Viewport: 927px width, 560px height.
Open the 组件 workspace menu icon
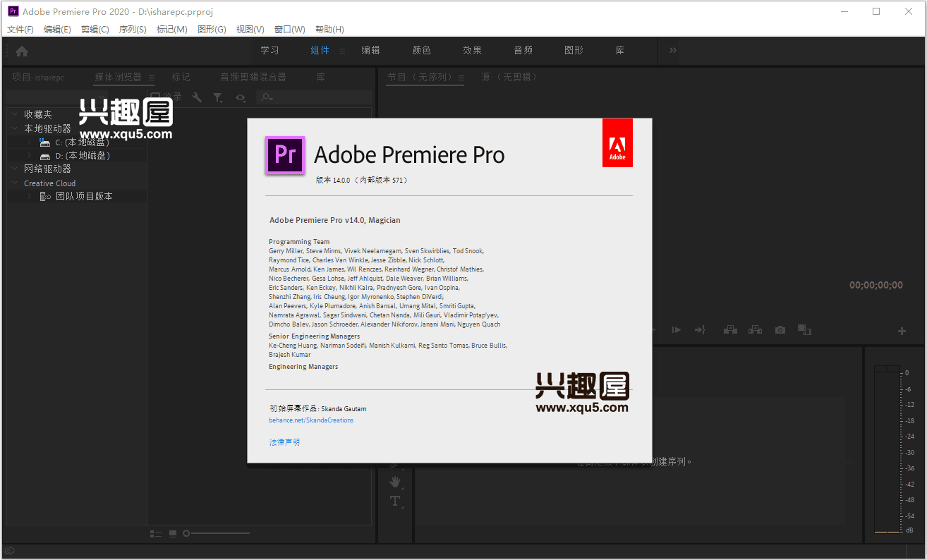click(x=342, y=51)
